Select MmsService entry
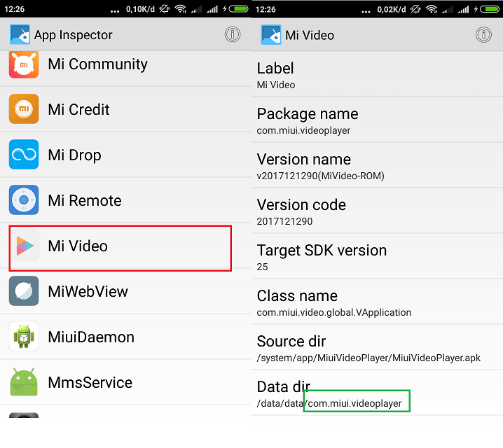Image resolution: width=503 pixels, height=448 pixels. [125, 382]
